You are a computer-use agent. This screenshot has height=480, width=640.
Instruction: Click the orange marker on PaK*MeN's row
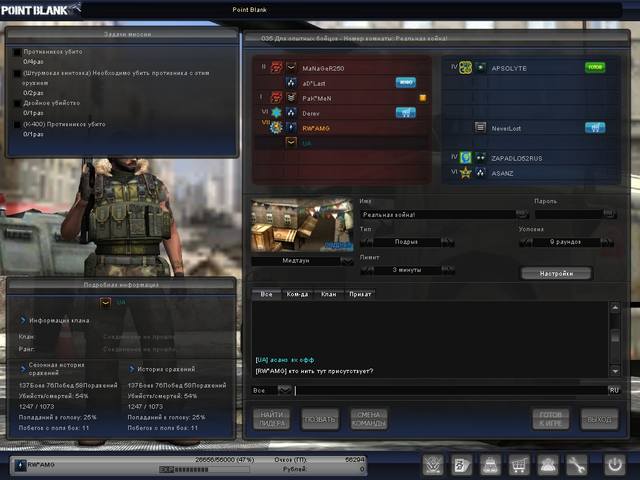(423, 98)
